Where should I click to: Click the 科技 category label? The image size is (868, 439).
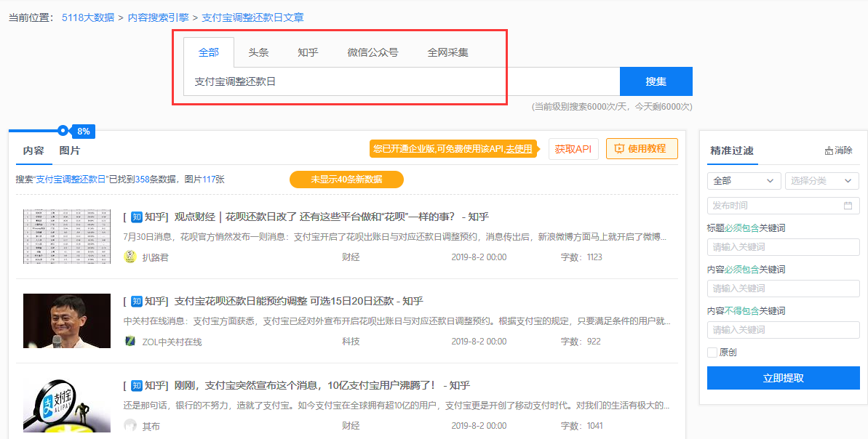pyautogui.click(x=351, y=342)
